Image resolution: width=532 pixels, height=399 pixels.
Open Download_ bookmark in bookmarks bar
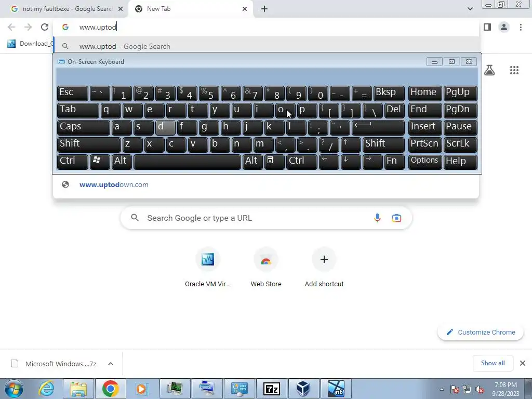point(30,44)
